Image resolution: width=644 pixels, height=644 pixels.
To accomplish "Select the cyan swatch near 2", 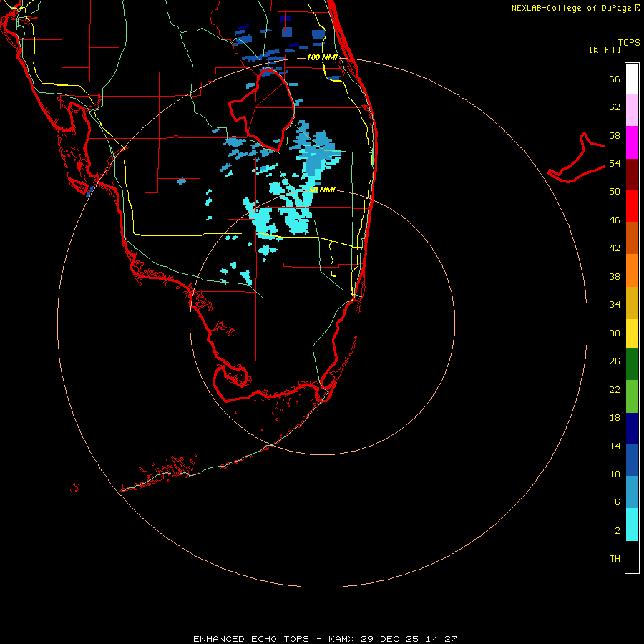I will 632,525.
